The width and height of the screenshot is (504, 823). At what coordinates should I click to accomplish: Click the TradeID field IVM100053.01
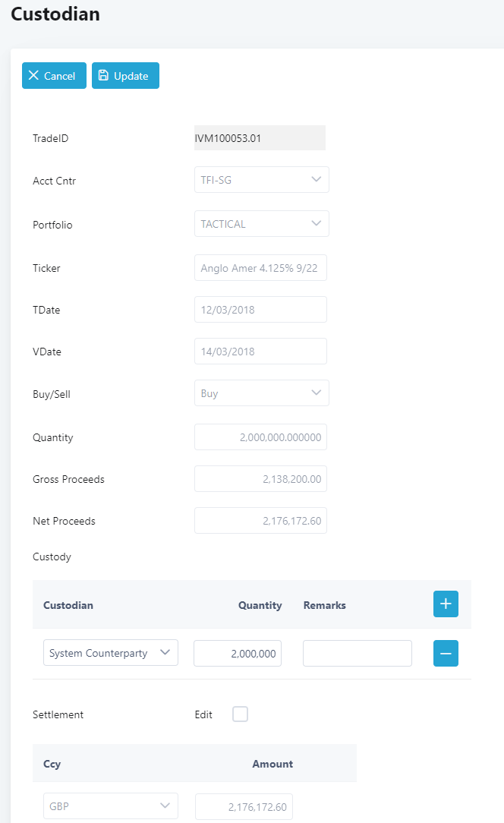coord(260,138)
